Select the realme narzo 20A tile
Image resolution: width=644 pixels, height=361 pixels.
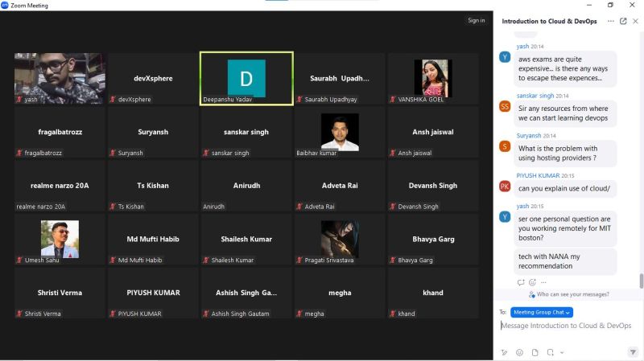[x=60, y=186]
